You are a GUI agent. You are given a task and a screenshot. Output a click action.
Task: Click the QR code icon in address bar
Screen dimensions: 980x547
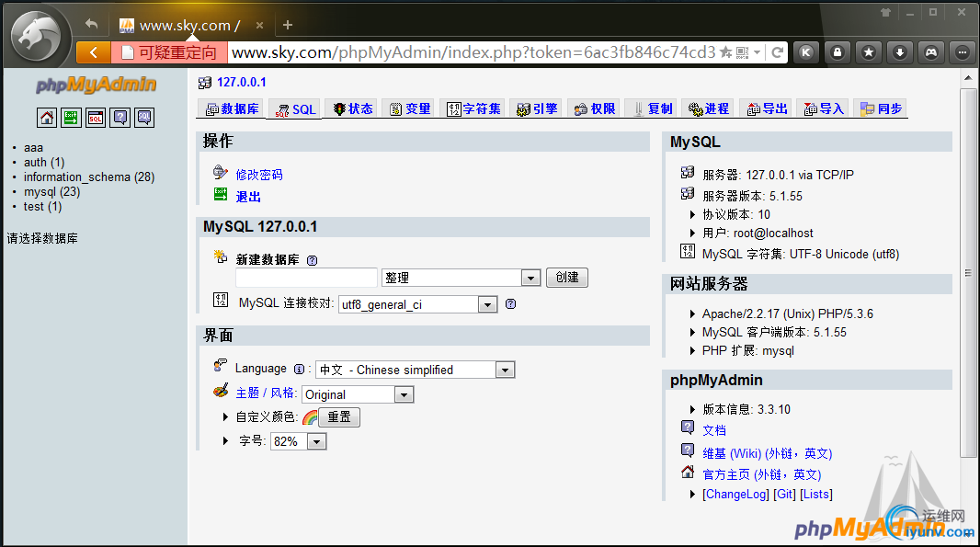[742, 52]
